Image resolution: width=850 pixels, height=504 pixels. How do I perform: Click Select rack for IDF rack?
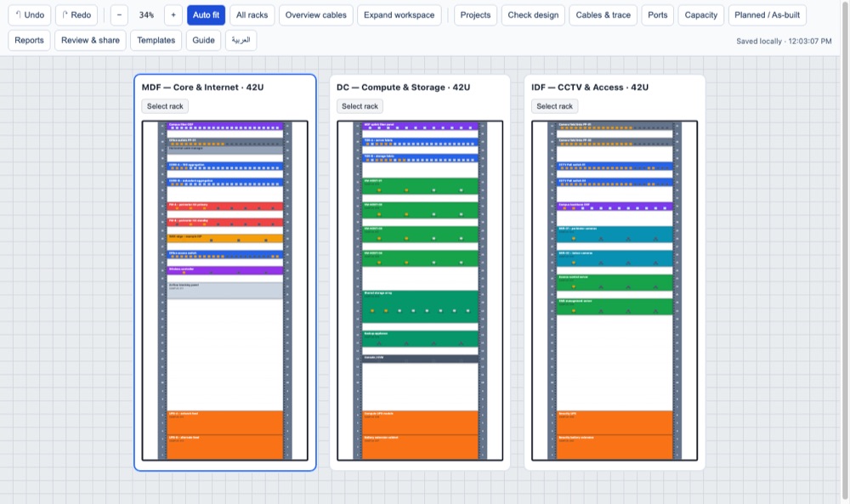[554, 106]
